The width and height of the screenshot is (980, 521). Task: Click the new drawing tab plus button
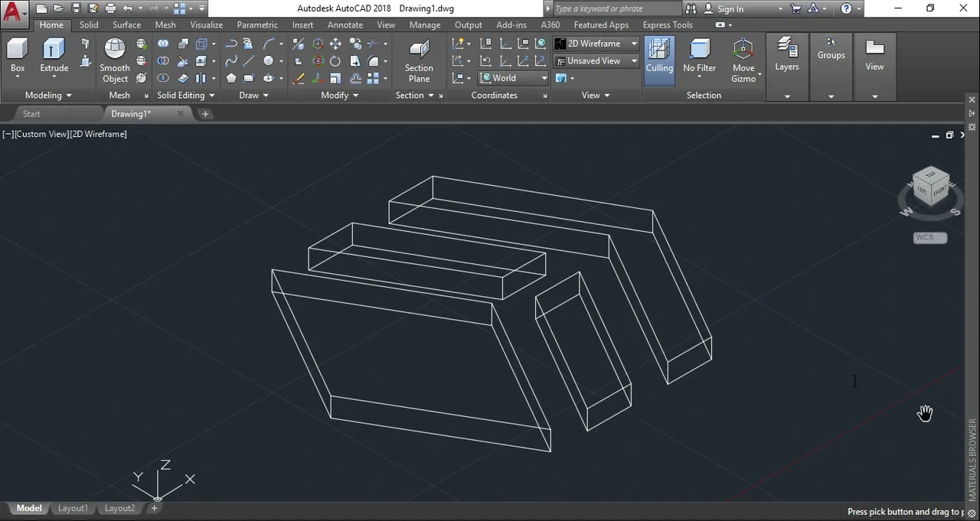204,114
